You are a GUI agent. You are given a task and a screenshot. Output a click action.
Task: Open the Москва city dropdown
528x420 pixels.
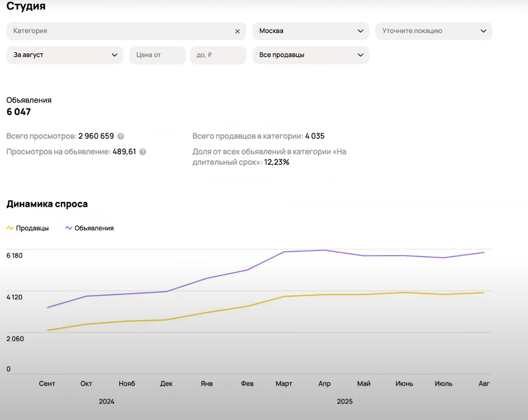pyautogui.click(x=310, y=31)
